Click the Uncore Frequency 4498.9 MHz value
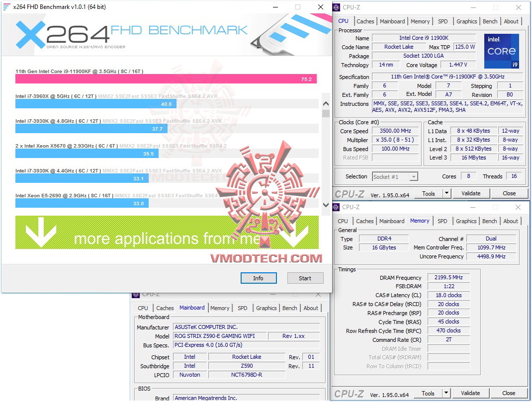Viewport: 532px width, 402px height. tap(491, 256)
